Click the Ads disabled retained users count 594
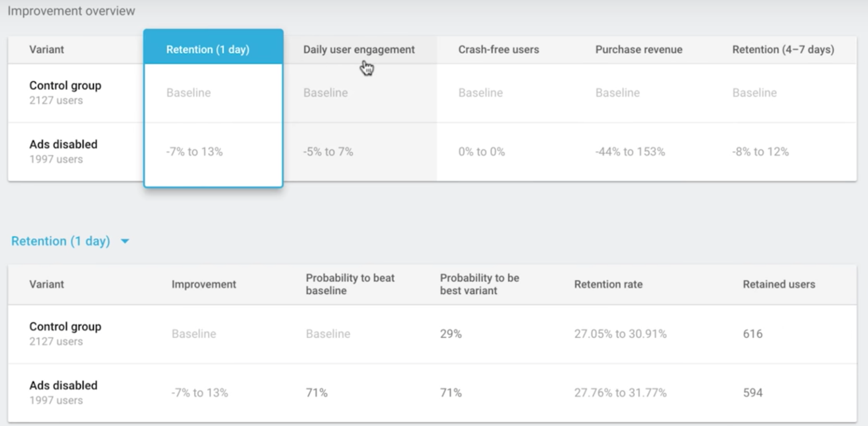868x426 pixels. tap(752, 392)
